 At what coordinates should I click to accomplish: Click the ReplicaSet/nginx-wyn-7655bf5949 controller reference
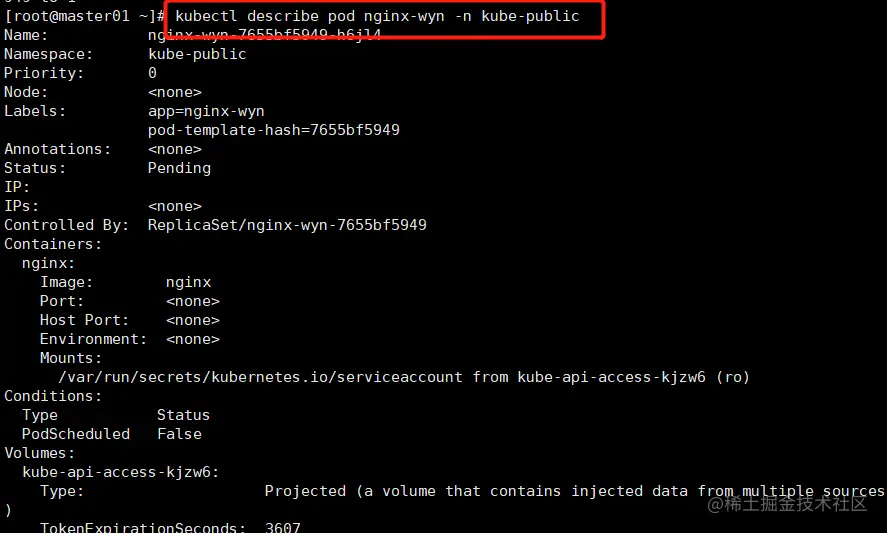287,225
